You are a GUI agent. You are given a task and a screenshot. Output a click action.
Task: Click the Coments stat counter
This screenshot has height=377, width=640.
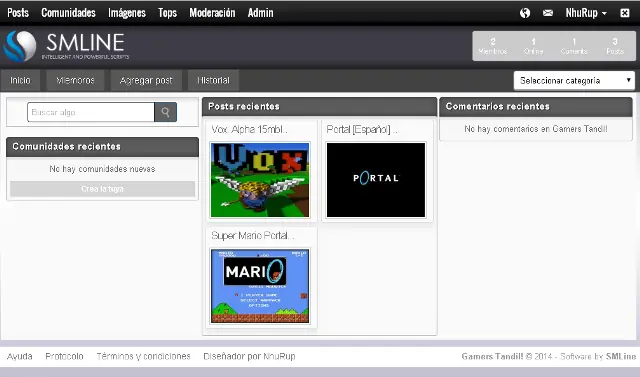click(574, 46)
